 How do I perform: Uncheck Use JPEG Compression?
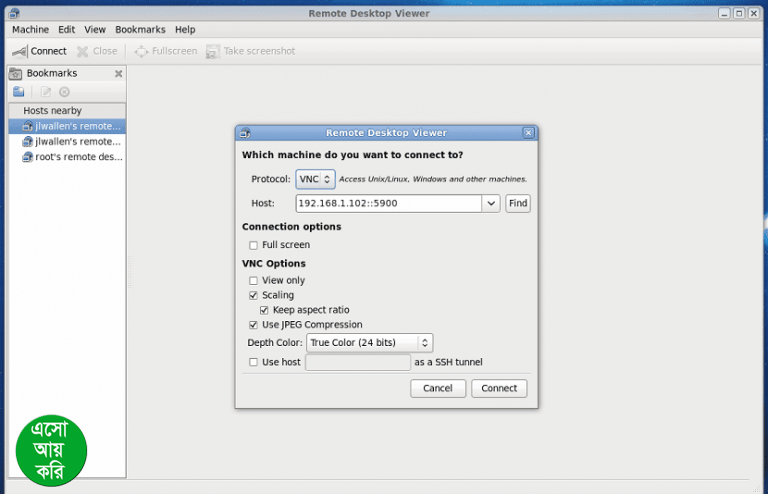coord(254,325)
